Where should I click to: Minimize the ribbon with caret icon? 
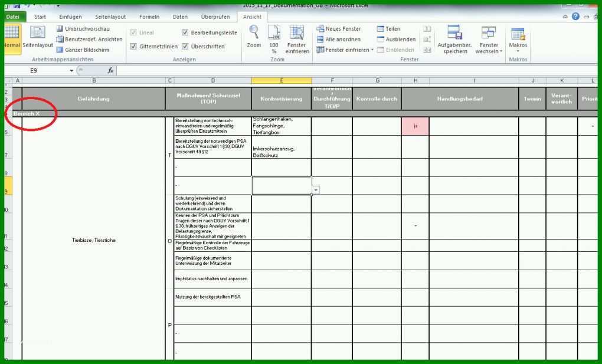[x=565, y=17]
